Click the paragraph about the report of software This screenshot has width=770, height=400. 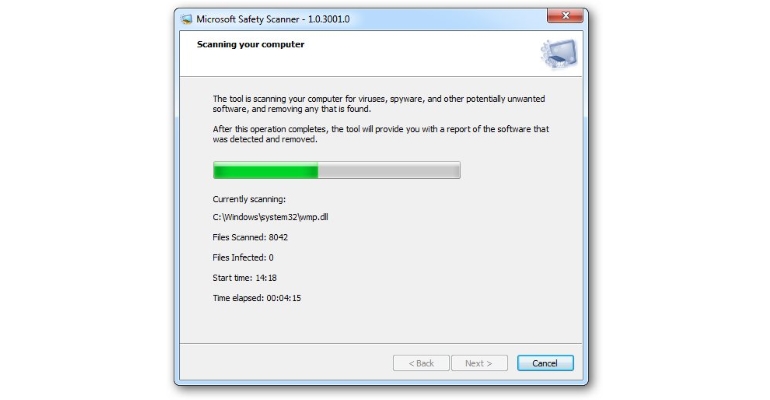click(381, 134)
